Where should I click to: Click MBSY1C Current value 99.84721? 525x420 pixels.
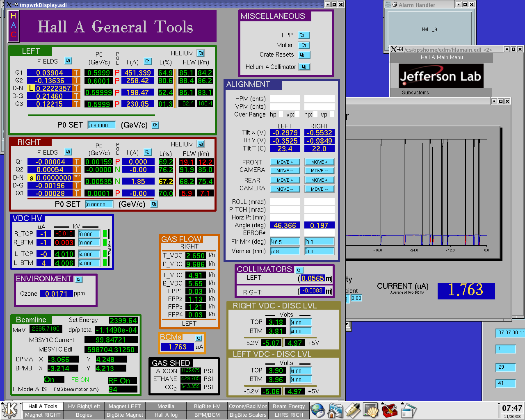point(111,340)
